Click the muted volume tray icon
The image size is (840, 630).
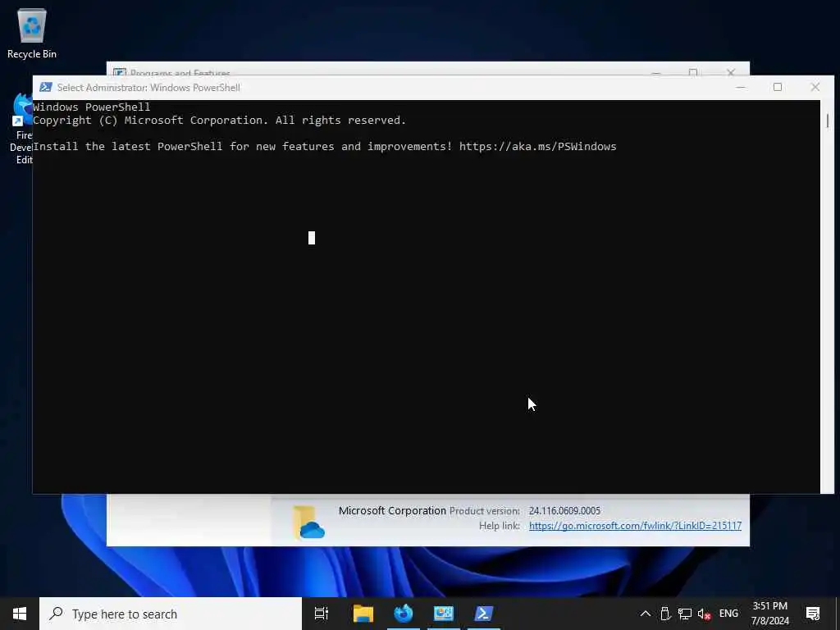(x=704, y=614)
